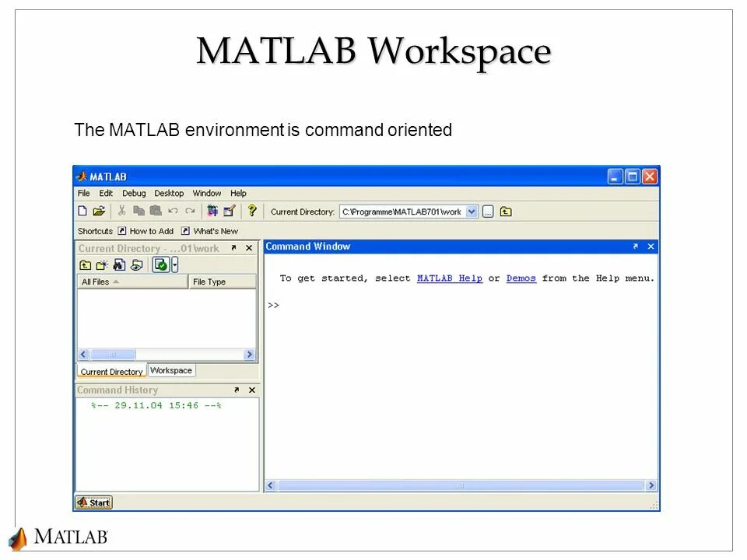Click the Cut icon on the toolbar
The height and width of the screenshot is (560, 747).
click(121, 211)
